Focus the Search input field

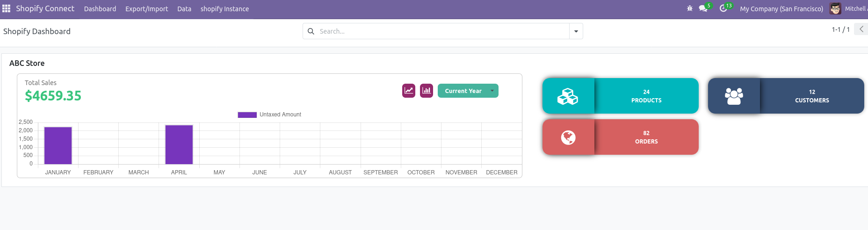click(x=440, y=31)
